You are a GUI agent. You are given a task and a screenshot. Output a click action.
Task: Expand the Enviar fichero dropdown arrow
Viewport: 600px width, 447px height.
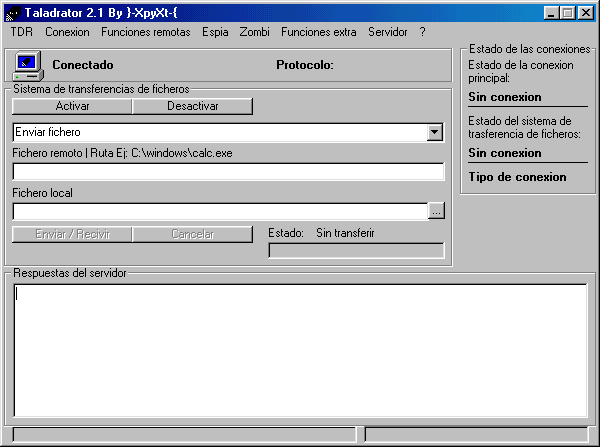[435, 132]
